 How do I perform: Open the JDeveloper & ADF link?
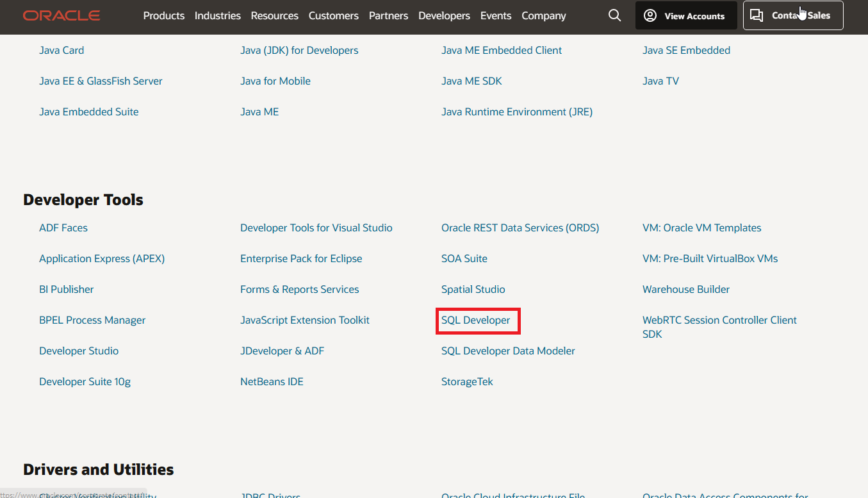[x=282, y=351]
